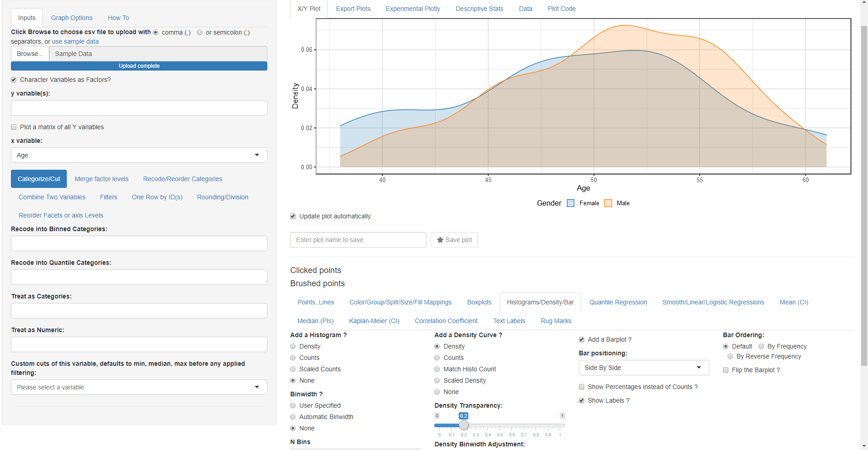Toggle Character Variables as Factors checkbox
868x450 pixels.
click(x=14, y=80)
